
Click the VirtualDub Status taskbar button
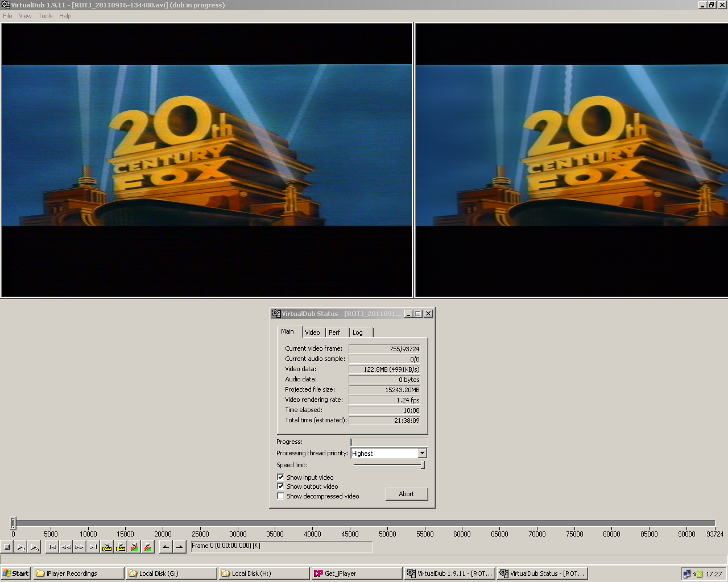tap(543, 573)
